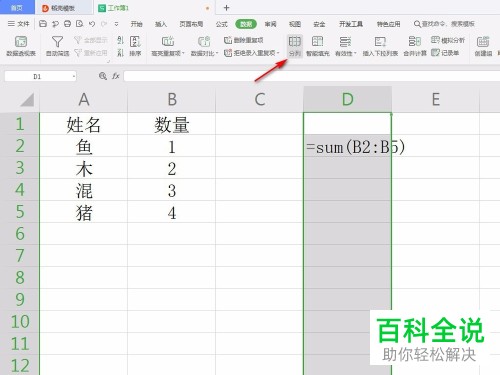This screenshot has width=500, height=375.
Task: Expand Reject Duplicate Entry dropdown arrow
Action: tap(278, 53)
